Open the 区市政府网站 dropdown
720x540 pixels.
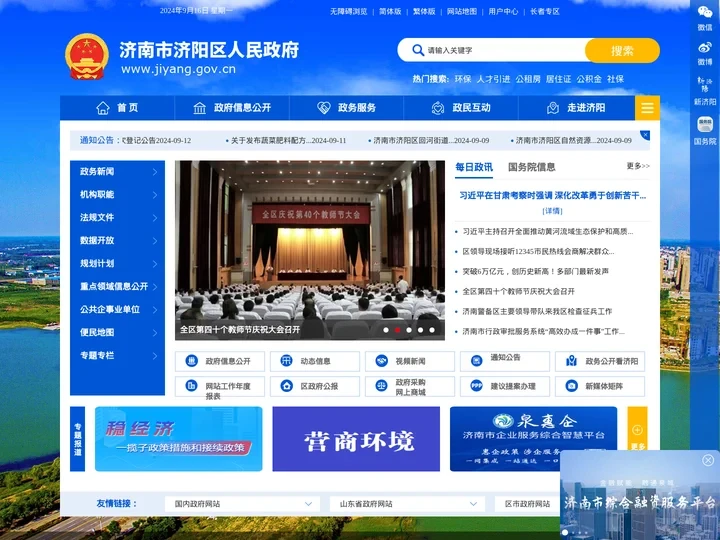pyautogui.click(x=527, y=504)
